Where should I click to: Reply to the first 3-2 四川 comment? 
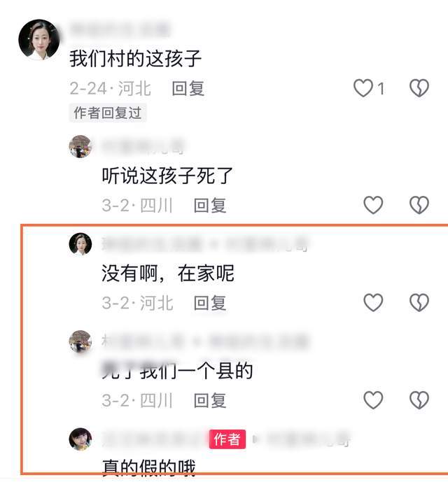coord(210,206)
